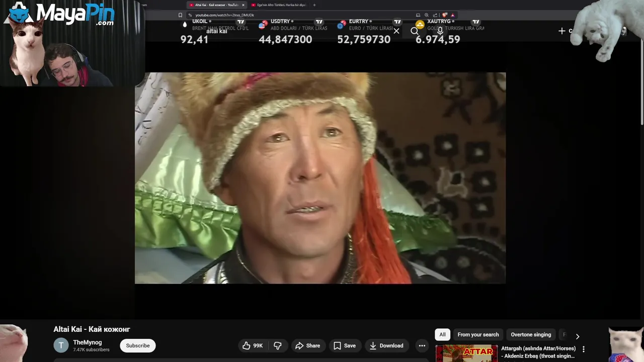Click the Brave shield icon

click(x=444, y=15)
